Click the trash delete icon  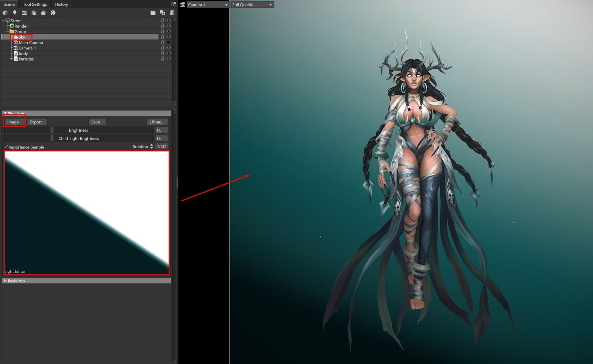pos(172,13)
